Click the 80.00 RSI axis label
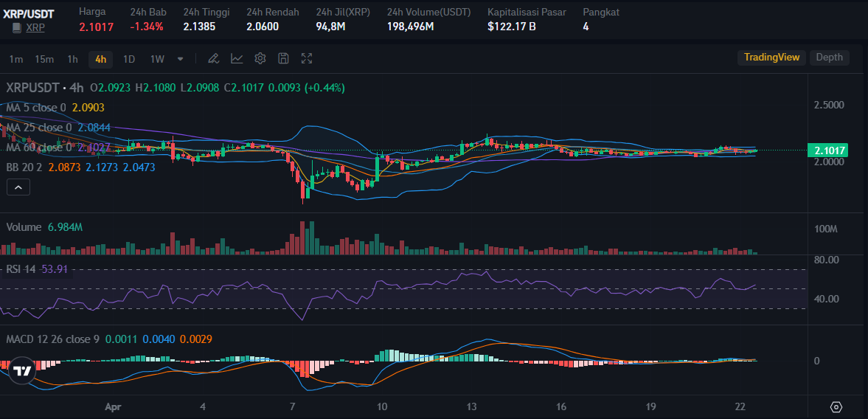This screenshot has width=868, height=419. 827,259
